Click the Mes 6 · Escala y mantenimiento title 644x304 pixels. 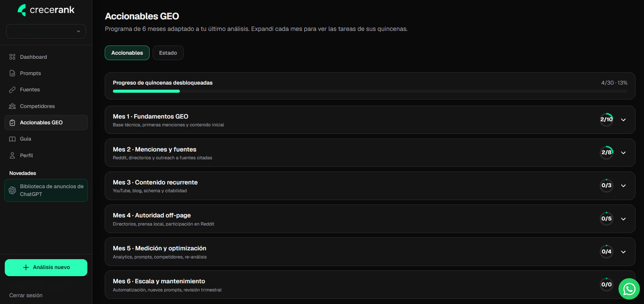(x=159, y=281)
